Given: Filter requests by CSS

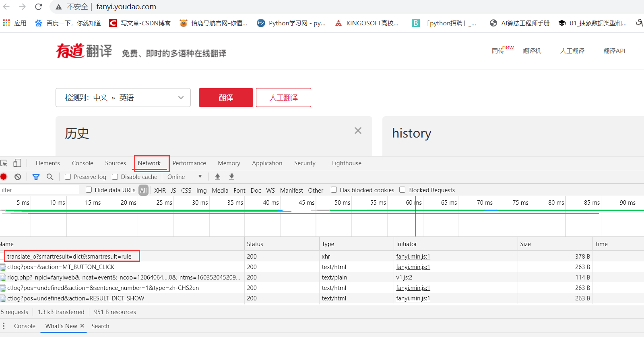Looking at the screenshot, I should pyautogui.click(x=186, y=190).
